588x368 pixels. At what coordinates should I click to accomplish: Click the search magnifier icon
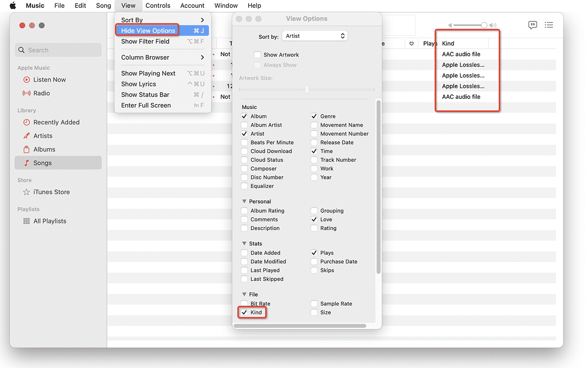point(21,50)
